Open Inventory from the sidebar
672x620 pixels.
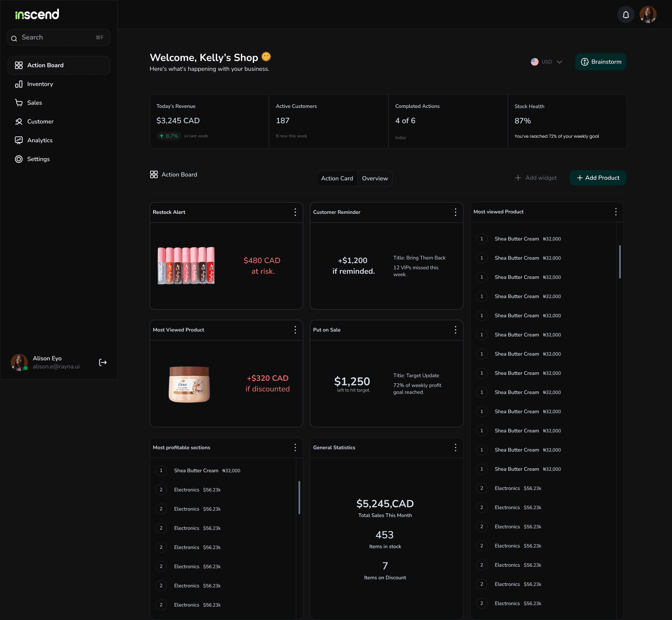coord(40,84)
